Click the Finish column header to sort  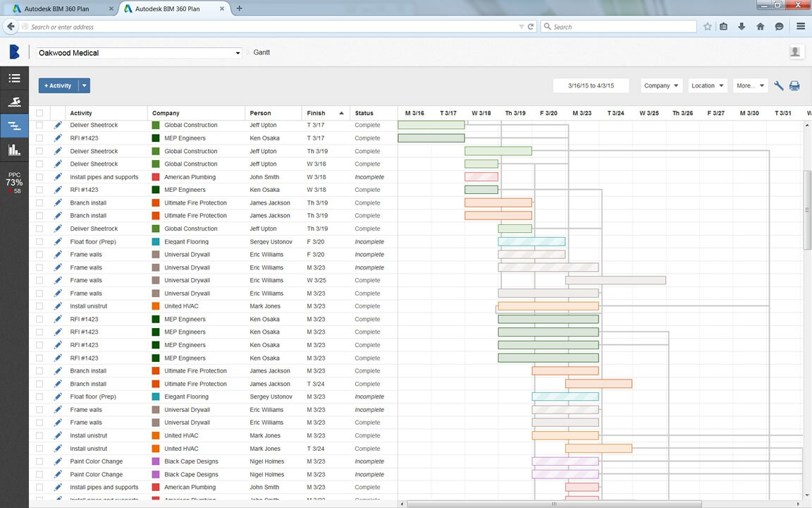[x=317, y=113]
